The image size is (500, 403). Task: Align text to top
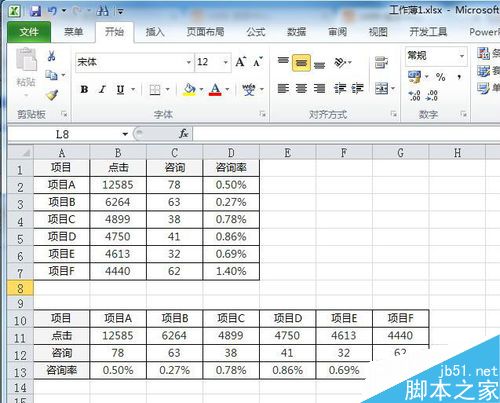coord(283,61)
